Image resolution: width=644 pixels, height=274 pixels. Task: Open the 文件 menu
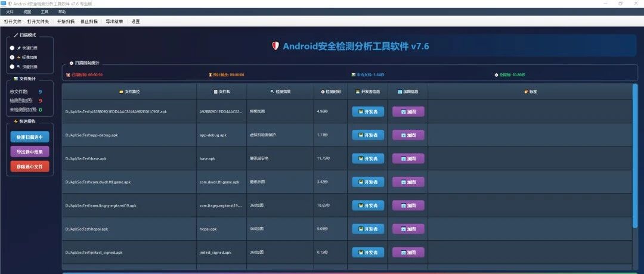click(x=10, y=12)
